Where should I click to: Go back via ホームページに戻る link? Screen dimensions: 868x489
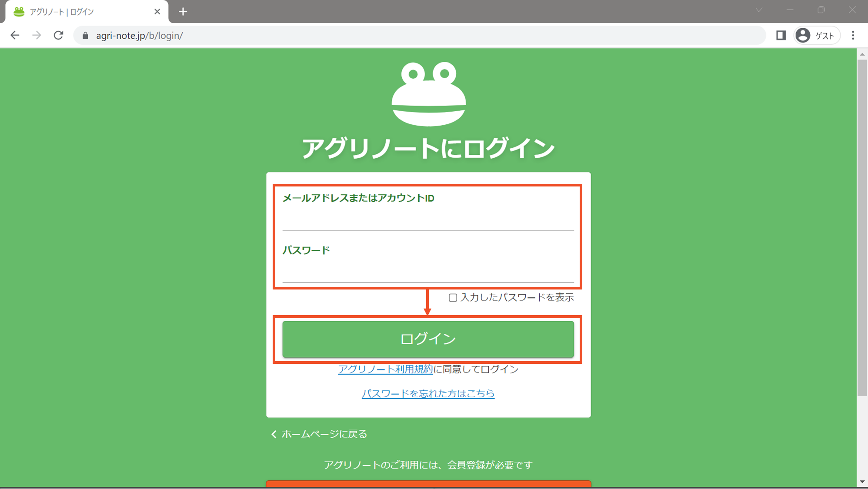tap(319, 434)
